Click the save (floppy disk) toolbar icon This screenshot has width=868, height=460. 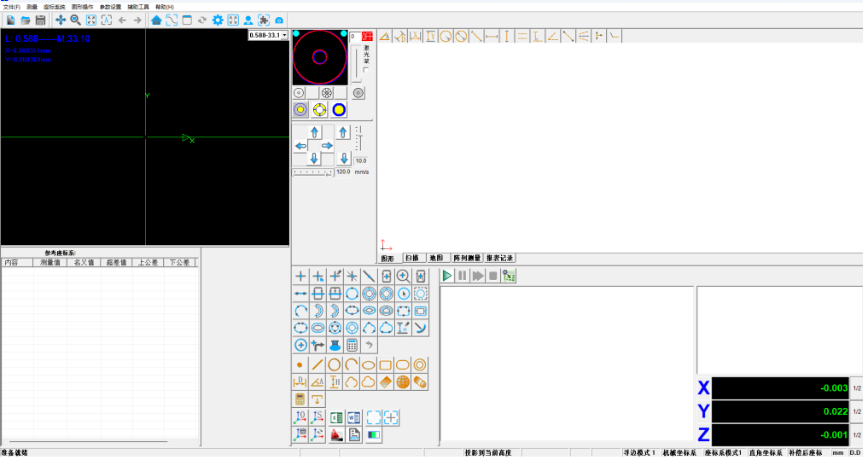[40, 20]
